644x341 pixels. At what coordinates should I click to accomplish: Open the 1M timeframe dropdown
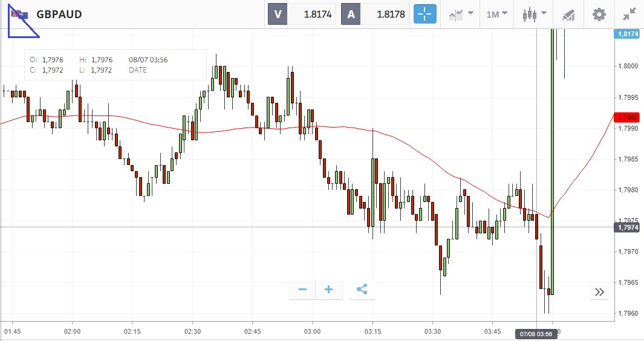click(497, 14)
